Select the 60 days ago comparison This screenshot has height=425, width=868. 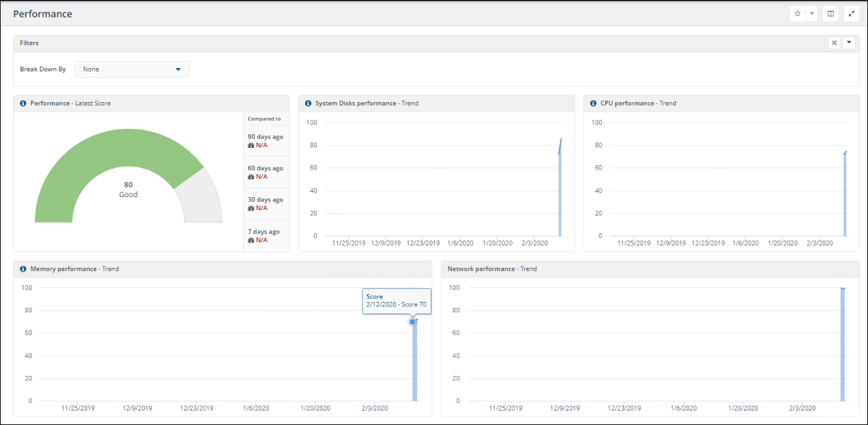[x=265, y=168]
